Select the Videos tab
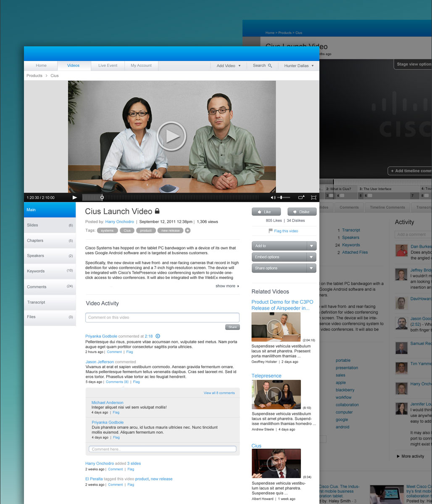 click(x=73, y=65)
